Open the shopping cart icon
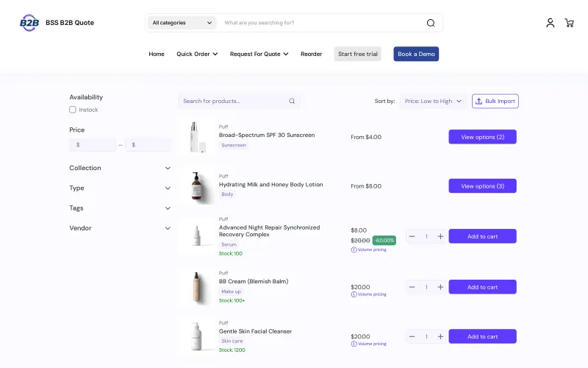The width and height of the screenshot is (588, 368). pyautogui.click(x=569, y=23)
